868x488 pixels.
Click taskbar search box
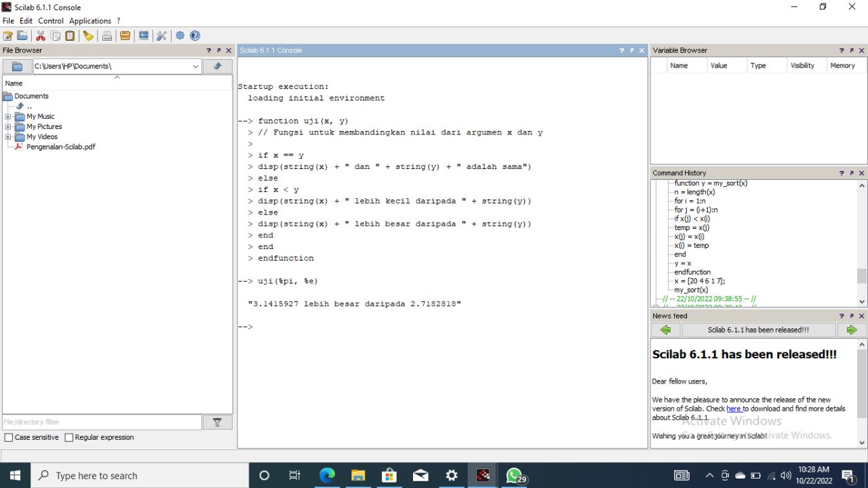tap(140, 476)
